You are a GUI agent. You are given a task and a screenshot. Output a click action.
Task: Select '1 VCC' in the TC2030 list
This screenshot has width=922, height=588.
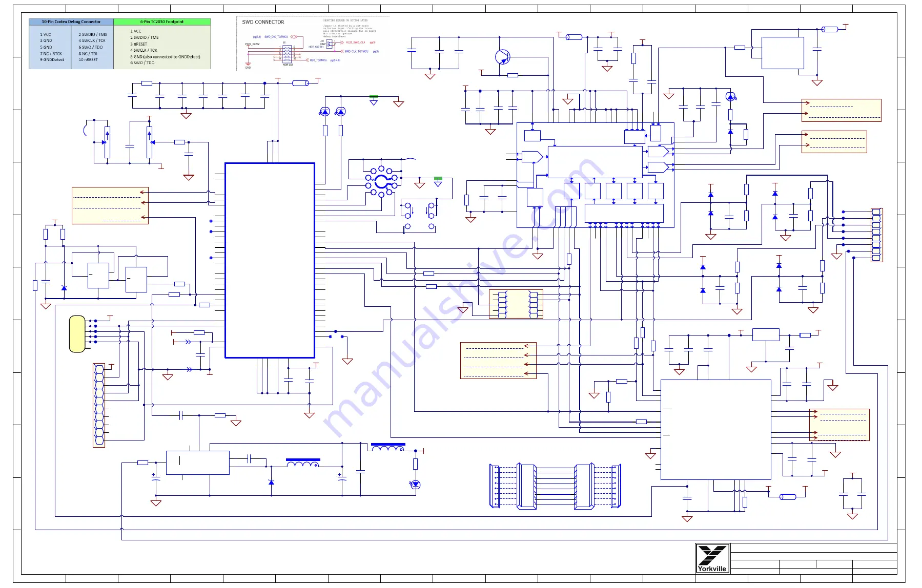pyautogui.click(x=136, y=31)
